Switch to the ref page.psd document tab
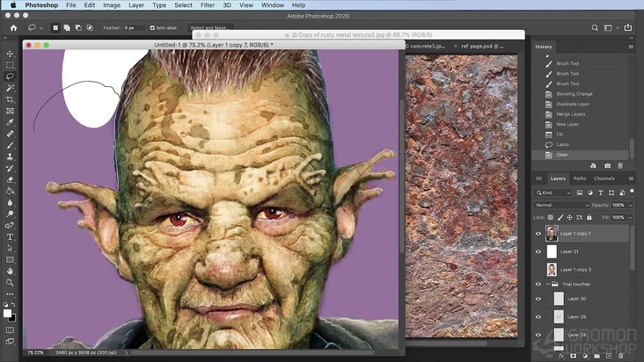The width and height of the screenshot is (644, 362). click(x=482, y=47)
